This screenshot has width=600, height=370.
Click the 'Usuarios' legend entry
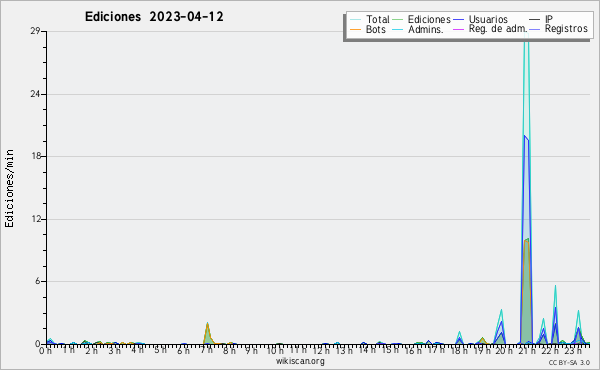(x=481, y=19)
